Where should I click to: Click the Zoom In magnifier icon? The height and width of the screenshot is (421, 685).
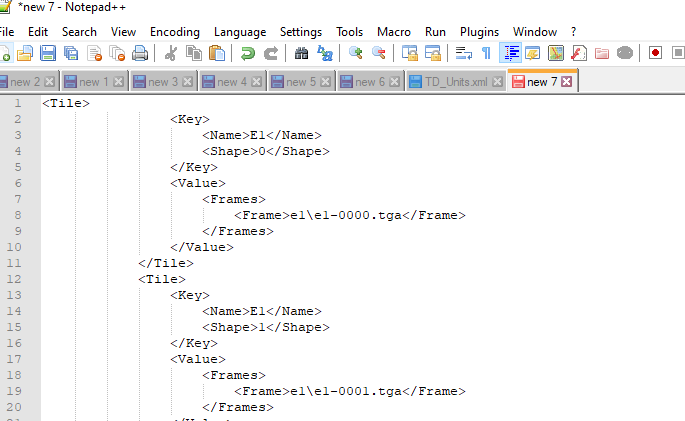point(356,53)
